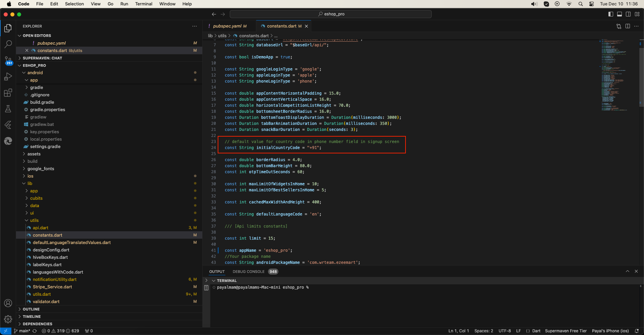Customize layout icon in title bar
The height and width of the screenshot is (335, 644).
pos(637,14)
